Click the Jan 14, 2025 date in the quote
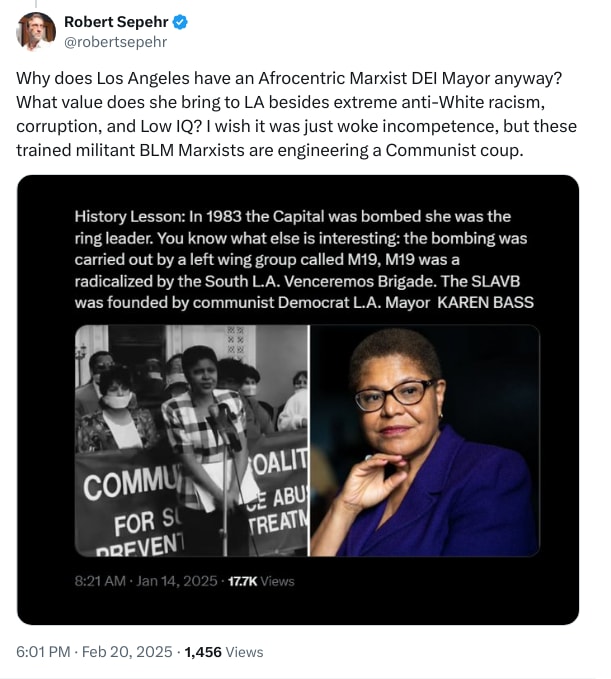The width and height of the screenshot is (611, 679). (177, 581)
